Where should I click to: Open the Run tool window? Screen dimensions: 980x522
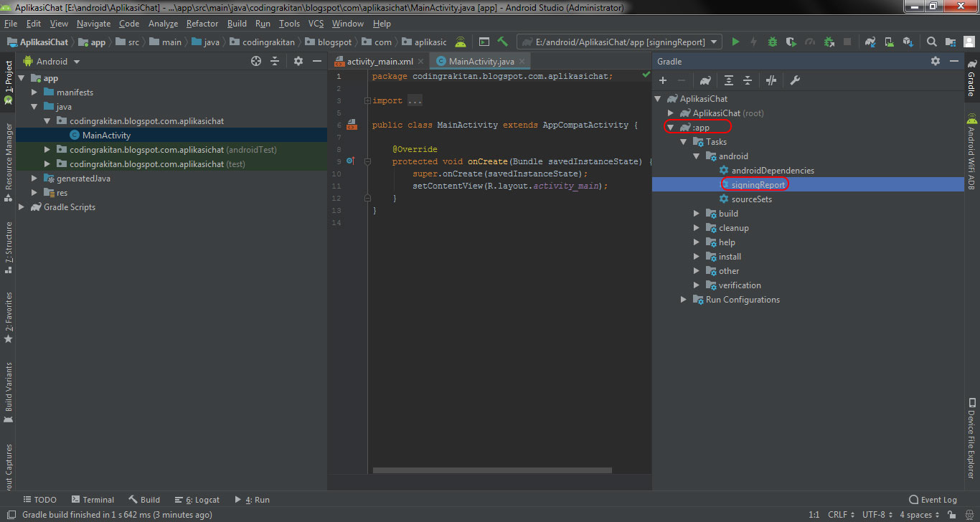tap(252, 500)
